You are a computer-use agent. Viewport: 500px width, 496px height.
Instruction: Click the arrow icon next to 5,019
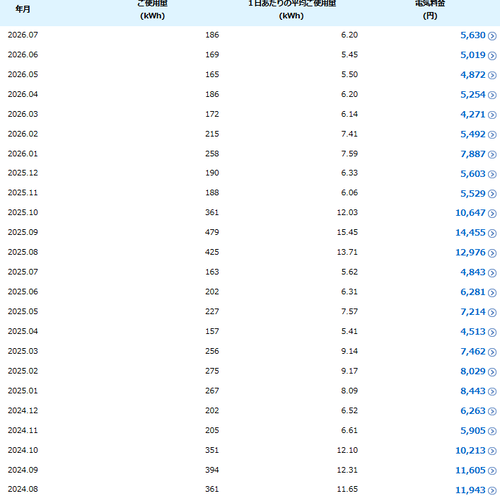tap(492, 55)
